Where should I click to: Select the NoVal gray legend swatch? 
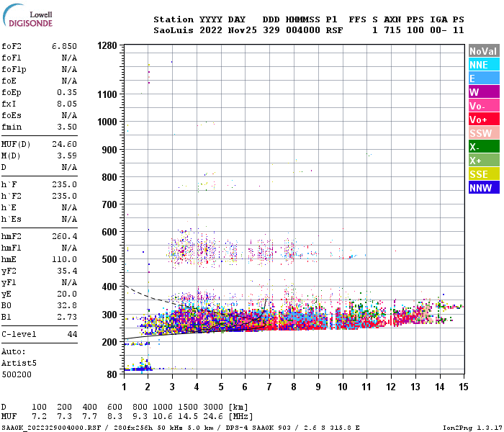[484, 51]
